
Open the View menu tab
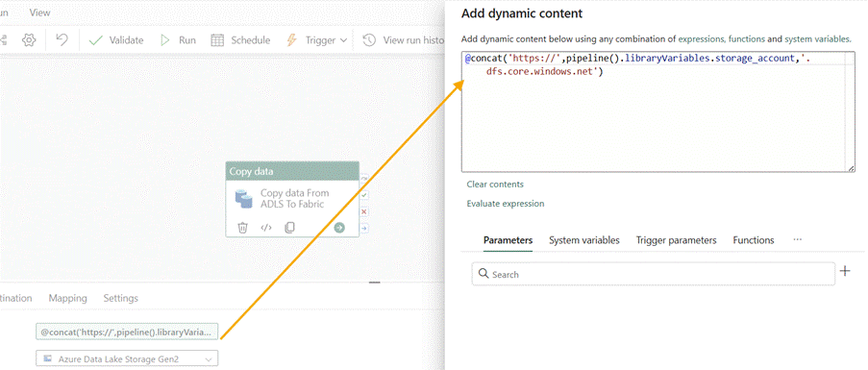click(x=39, y=12)
